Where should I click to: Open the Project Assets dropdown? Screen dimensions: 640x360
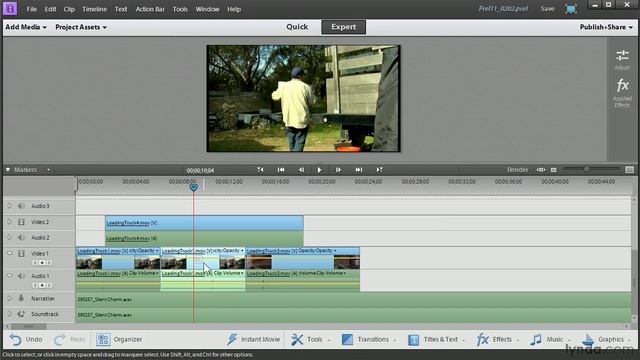tap(81, 27)
